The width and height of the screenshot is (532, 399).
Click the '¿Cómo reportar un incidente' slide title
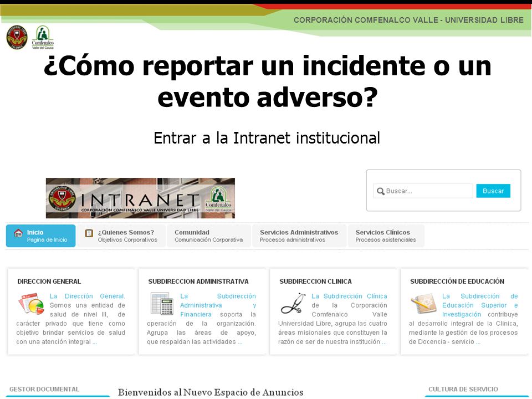coord(267,81)
